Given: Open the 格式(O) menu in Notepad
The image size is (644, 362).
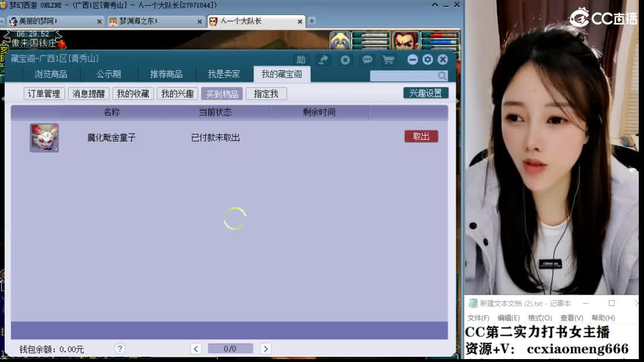Looking at the screenshot, I should [539, 318].
